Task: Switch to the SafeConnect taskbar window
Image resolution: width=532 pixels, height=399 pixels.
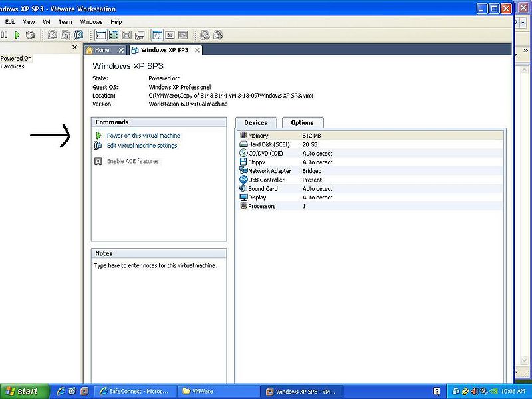Action: [x=135, y=392]
